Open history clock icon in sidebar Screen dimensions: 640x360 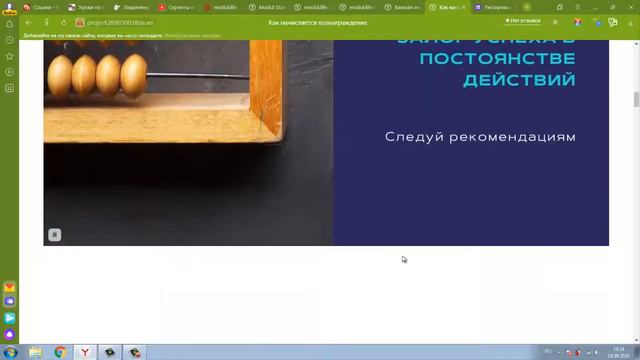click(9, 40)
